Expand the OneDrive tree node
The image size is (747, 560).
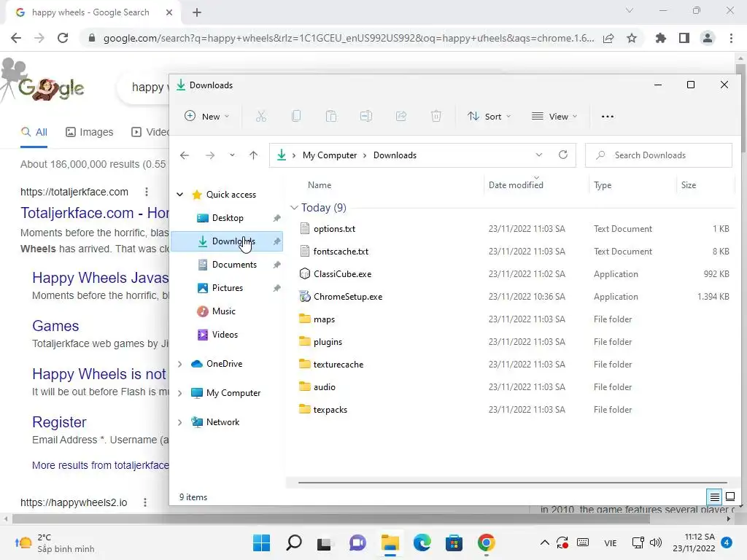click(179, 364)
